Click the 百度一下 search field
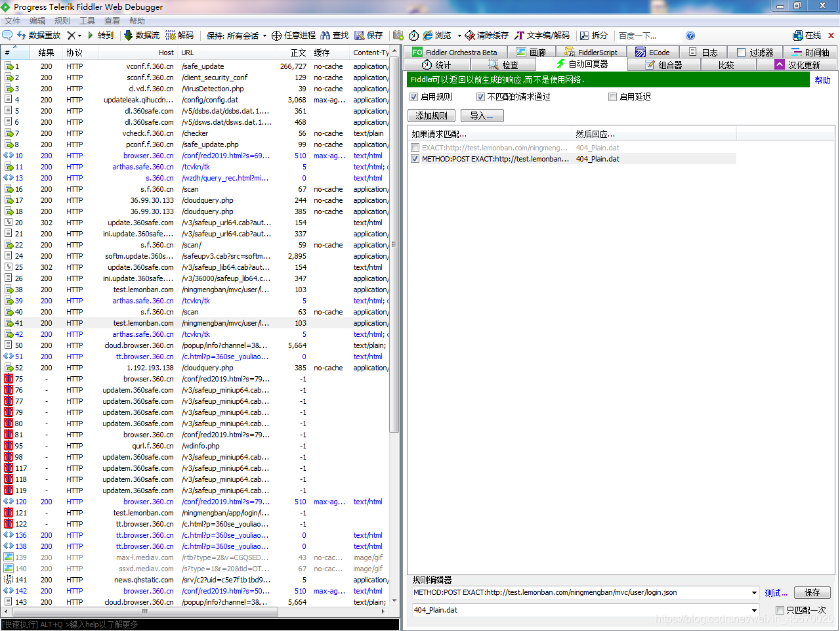Screen dimensions: 840x631 click(648, 35)
